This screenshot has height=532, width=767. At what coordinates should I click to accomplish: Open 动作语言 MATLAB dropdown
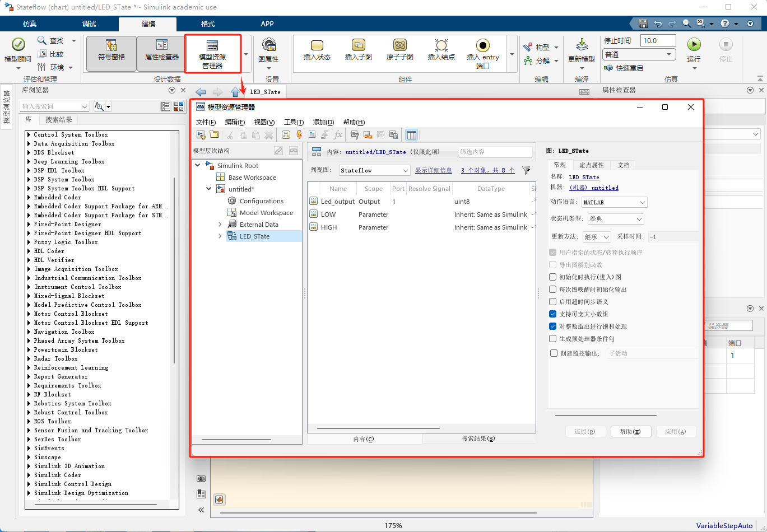615,202
